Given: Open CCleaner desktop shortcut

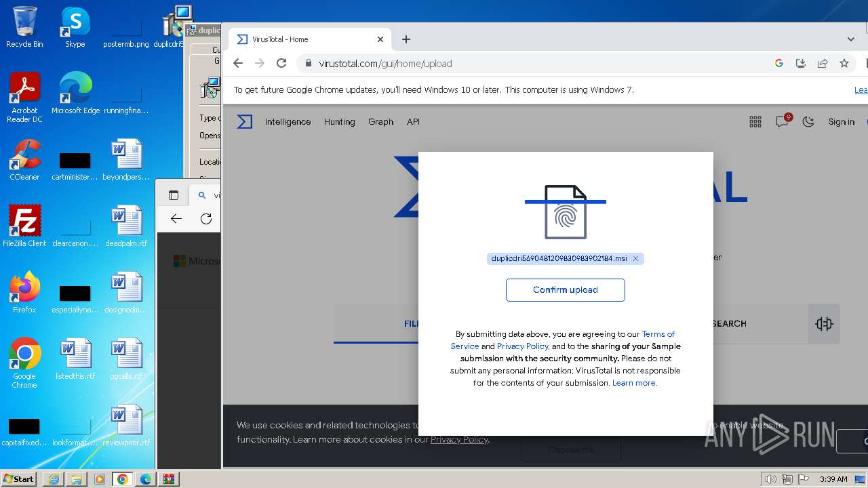Looking at the screenshot, I should pyautogui.click(x=24, y=160).
